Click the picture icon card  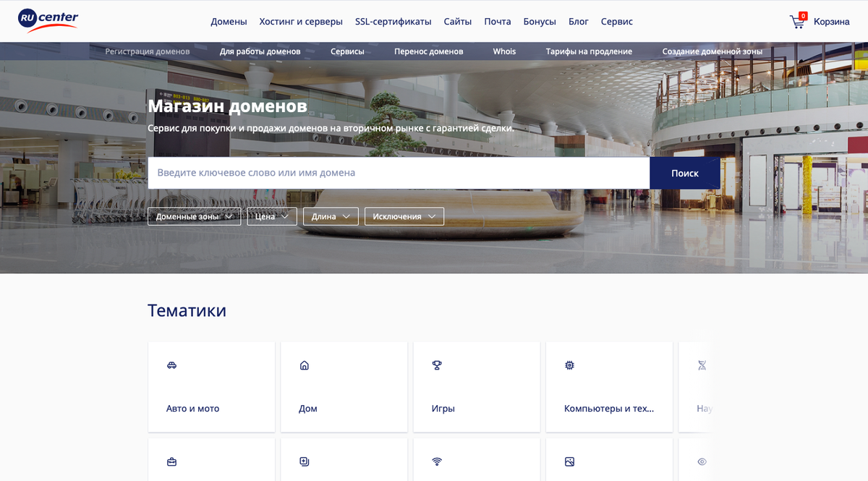[x=569, y=461]
